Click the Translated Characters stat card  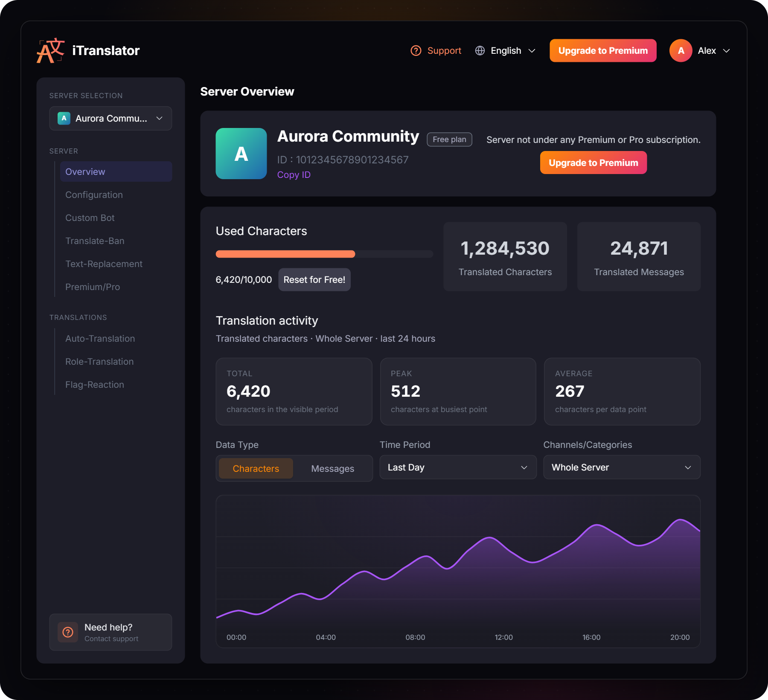click(505, 256)
